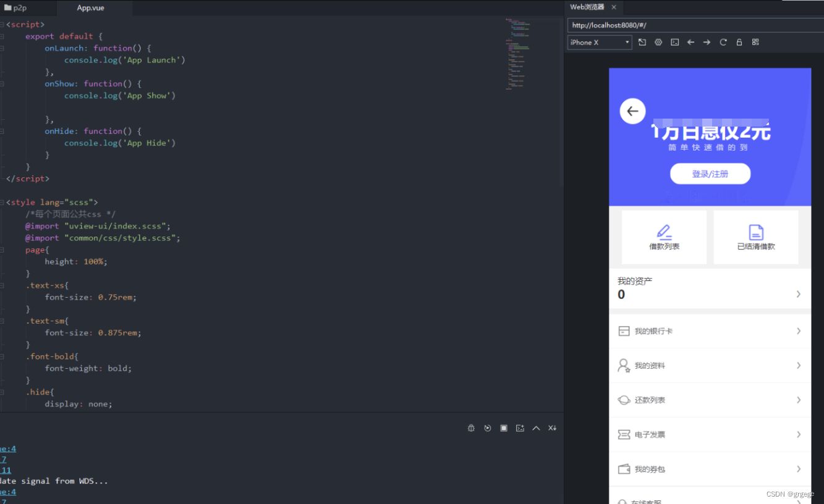Screen dimensions: 824x504
Task: Click the QR code icon in browser toolbar
Action: (755, 42)
